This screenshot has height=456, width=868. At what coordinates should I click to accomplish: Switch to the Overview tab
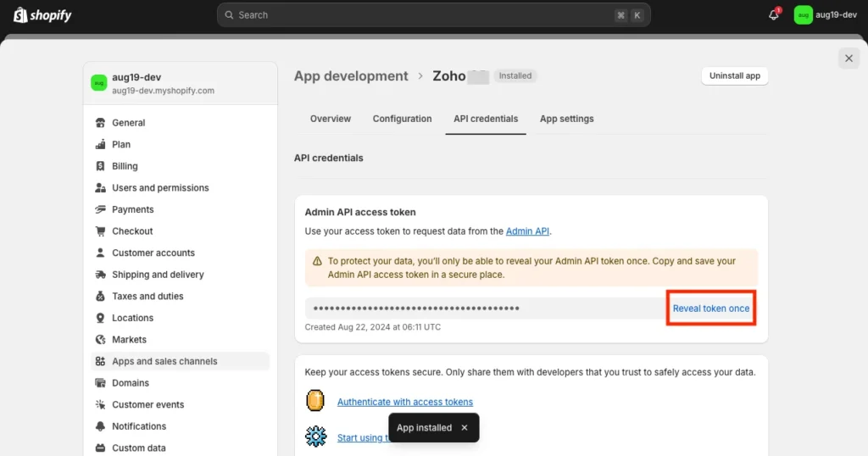[331, 119]
